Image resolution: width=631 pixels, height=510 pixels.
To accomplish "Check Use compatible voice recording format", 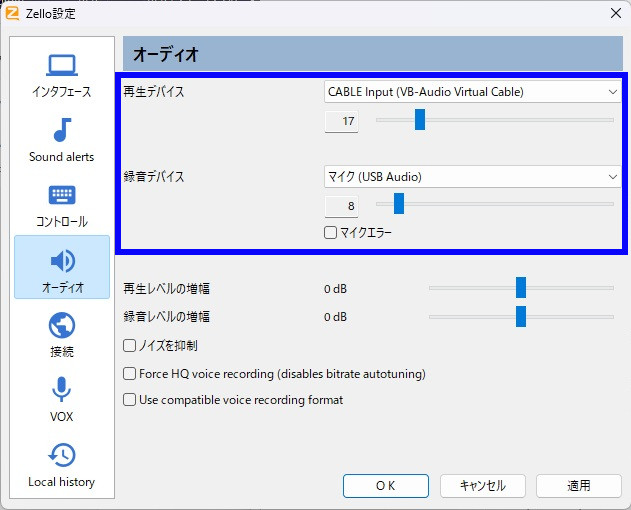I will coord(129,400).
